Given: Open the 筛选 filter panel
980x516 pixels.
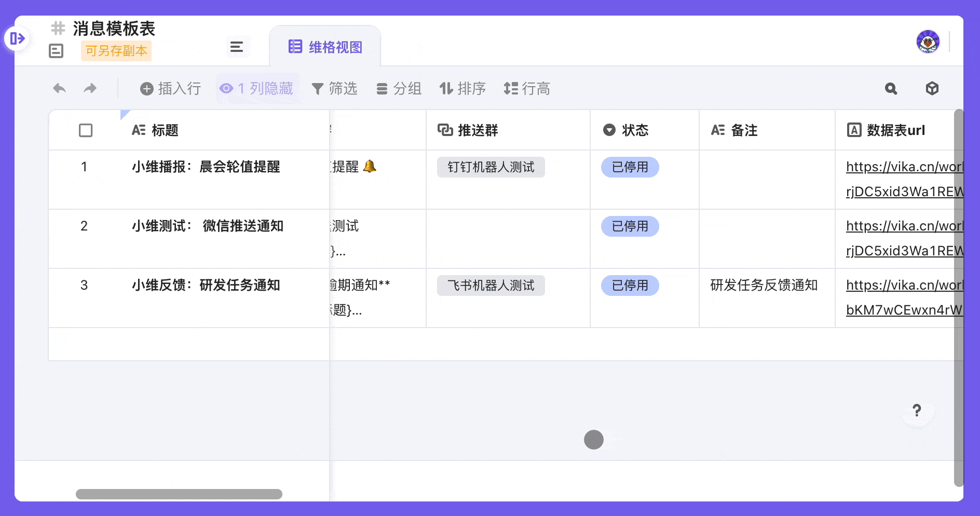Looking at the screenshot, I should pos(334,89).
